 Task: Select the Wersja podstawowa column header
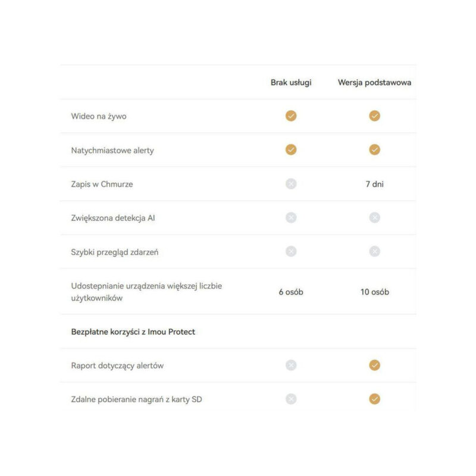point(374,83)
